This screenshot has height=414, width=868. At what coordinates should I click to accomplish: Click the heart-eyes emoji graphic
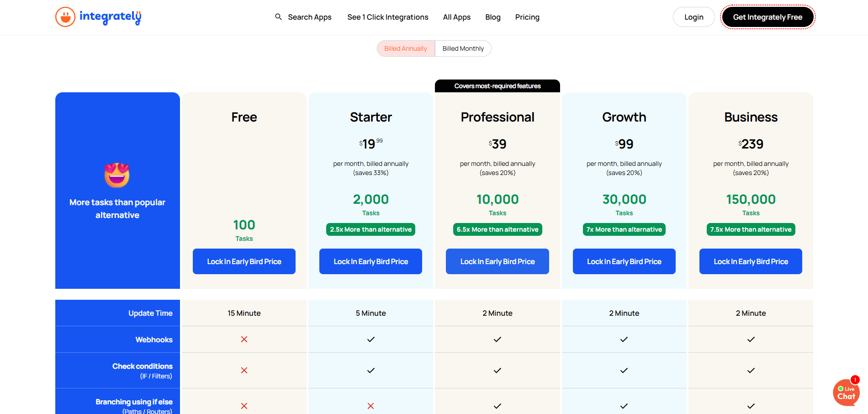pos(117,175)
